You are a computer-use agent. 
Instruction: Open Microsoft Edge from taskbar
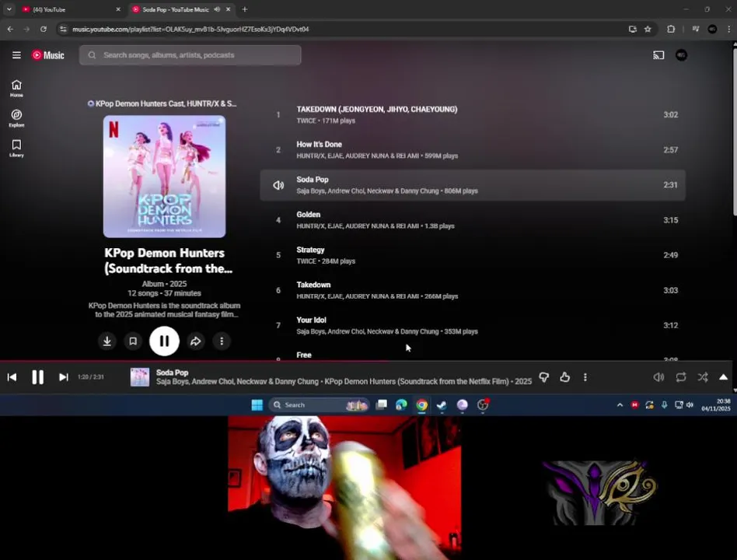(401, 405)
